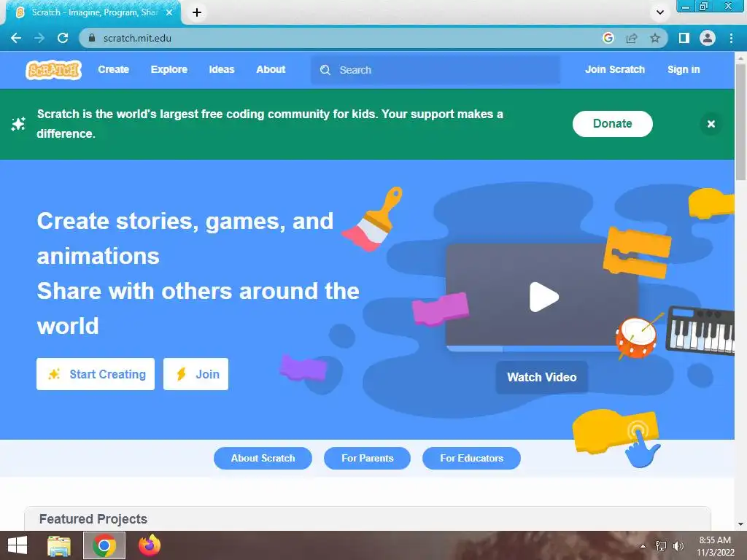Click the scrollbar down arrow

740,524
